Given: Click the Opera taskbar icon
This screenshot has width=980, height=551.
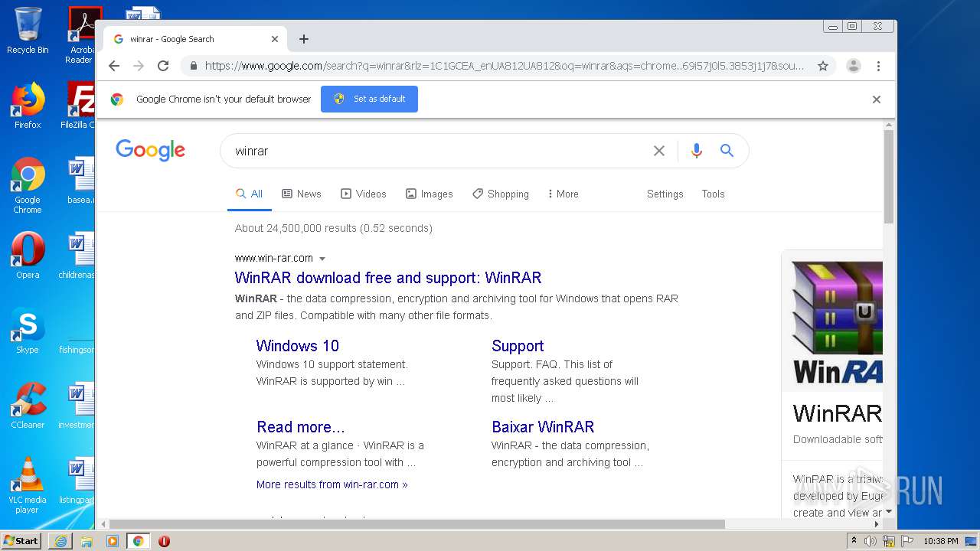Looking at the screenshot, I should (x=164, y=541).
